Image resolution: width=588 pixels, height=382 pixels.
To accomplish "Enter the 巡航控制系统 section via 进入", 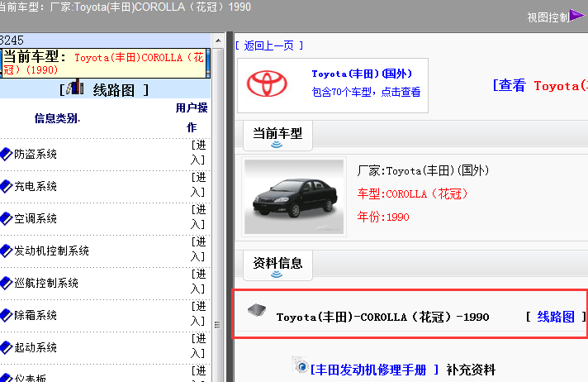I will click(198, 282).
